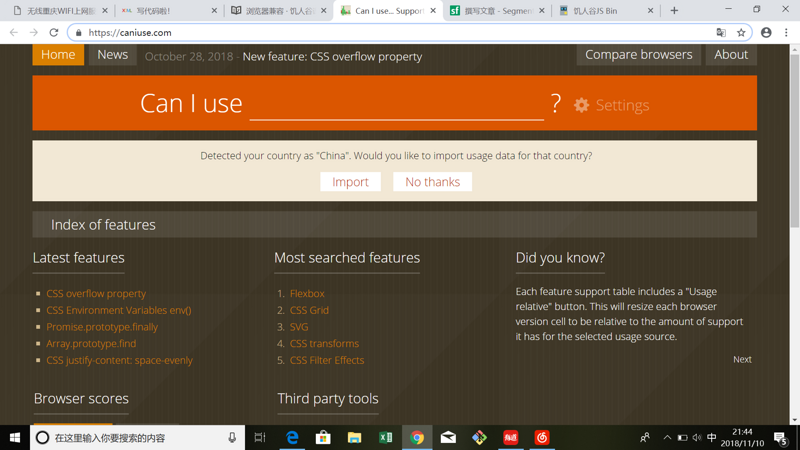Open Task View on the taskbar
The image size is (800, 450).
point(260,438)
